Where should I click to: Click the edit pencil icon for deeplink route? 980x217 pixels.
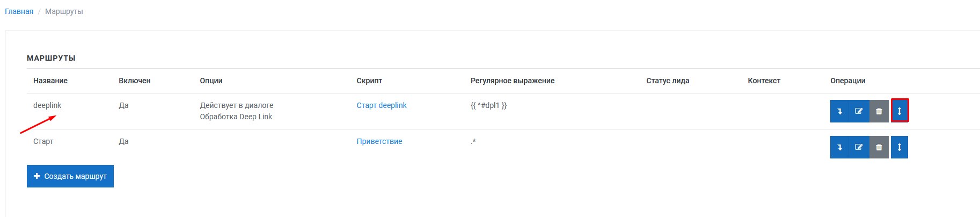tap(859, 111)
